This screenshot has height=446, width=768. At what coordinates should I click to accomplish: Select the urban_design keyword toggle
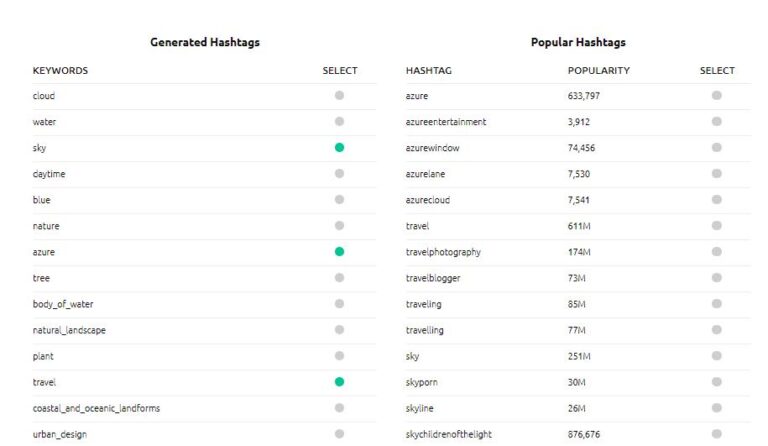tap(339, 434)
